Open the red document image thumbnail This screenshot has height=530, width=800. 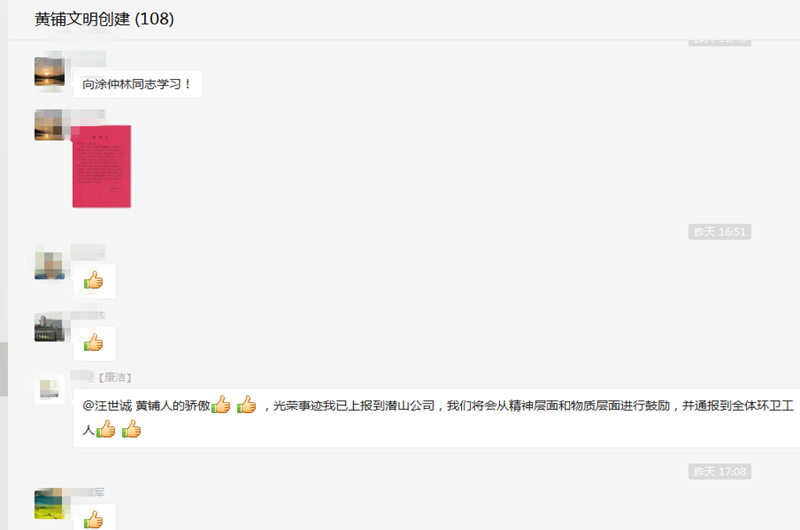click(x=102, y=166)
